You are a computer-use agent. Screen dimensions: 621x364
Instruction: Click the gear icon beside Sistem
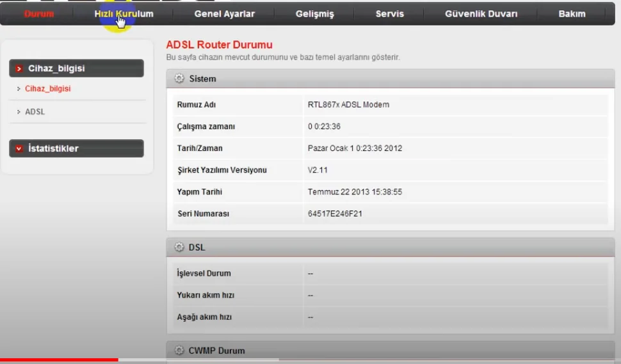click(179, 79)
